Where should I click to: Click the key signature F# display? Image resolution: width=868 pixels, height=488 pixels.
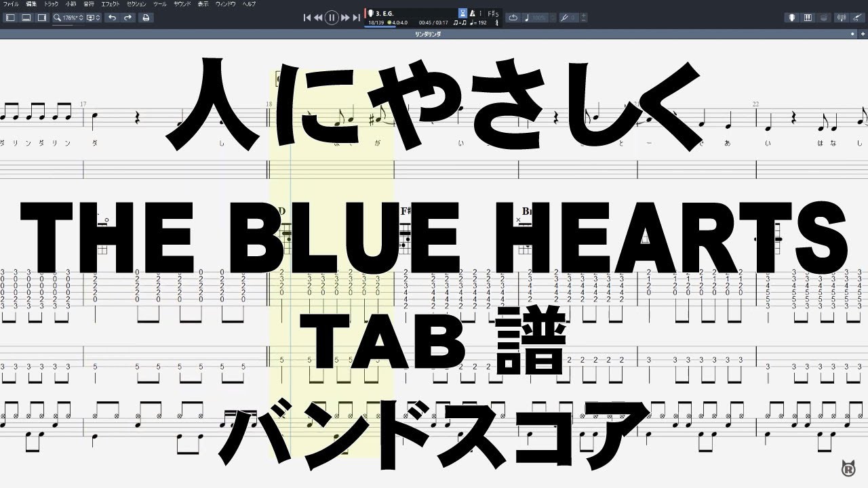point(493,14)
